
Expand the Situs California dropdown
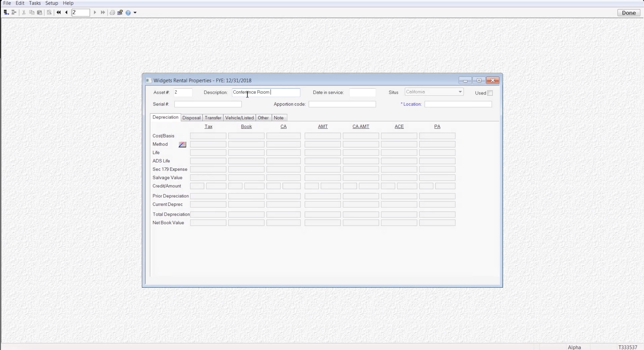[460, 92]
